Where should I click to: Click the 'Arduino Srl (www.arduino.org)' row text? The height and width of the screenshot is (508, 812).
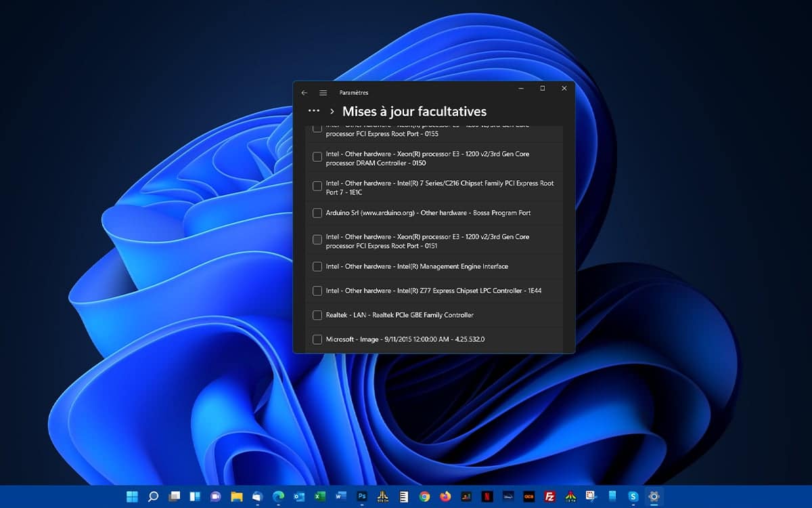[371, 213]
